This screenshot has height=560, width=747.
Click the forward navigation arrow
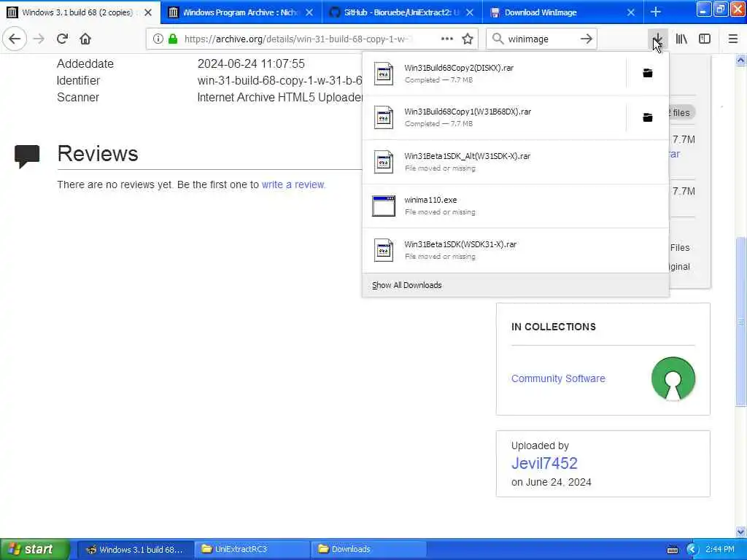pyautogui.click(x=39, y=39)
